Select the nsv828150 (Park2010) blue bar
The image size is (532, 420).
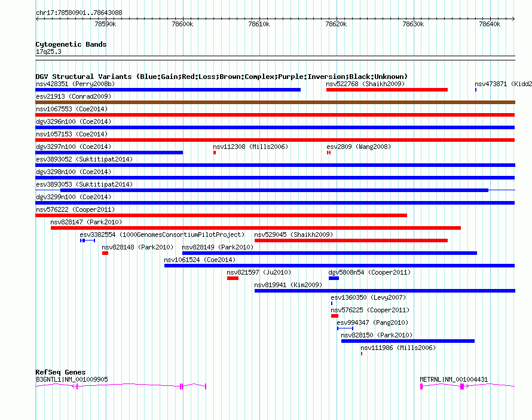click(408, 341)
